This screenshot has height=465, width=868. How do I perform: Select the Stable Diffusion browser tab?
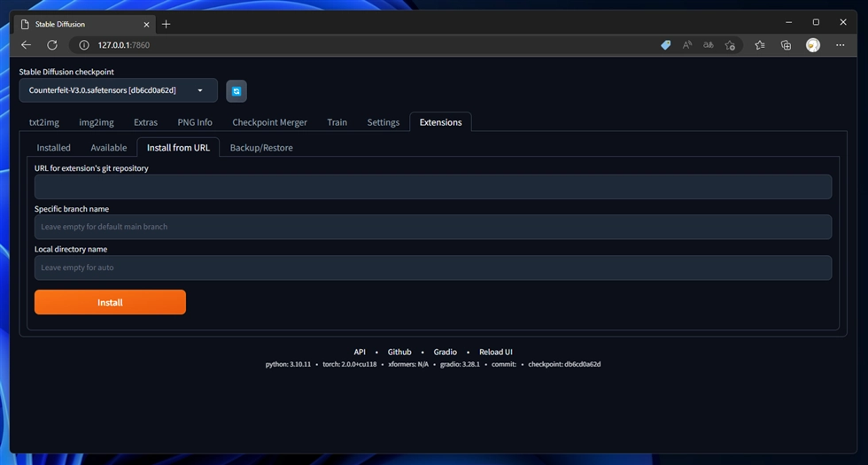click(84, 25)
